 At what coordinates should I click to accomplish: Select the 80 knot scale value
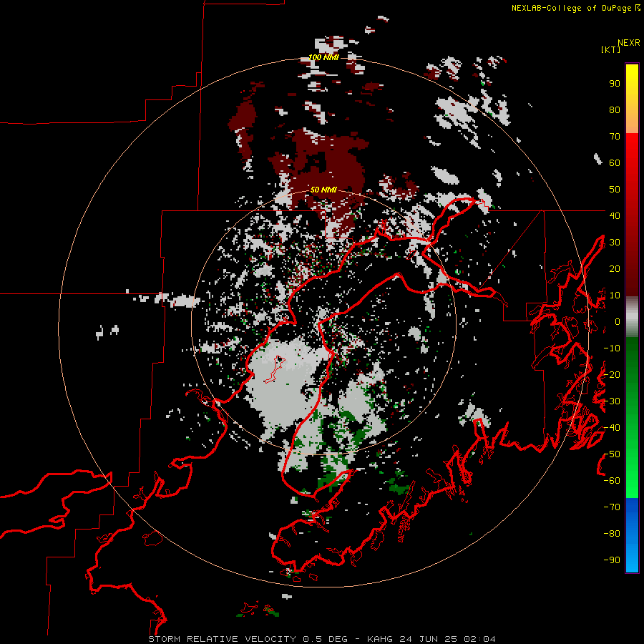tap(615, 109)
